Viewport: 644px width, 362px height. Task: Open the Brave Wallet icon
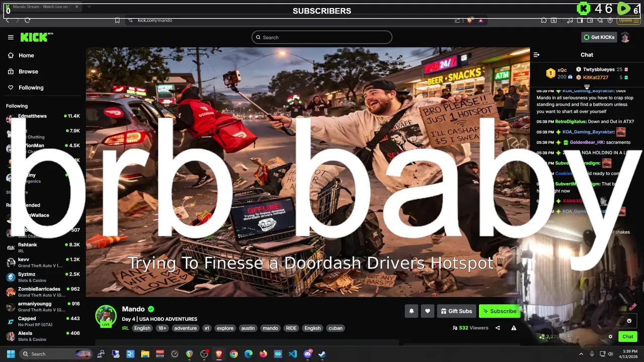590,20
